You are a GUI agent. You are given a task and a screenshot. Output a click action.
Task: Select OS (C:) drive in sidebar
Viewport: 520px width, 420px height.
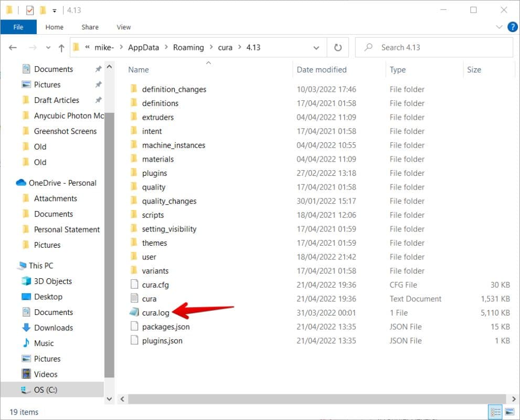tap(46, 390)
